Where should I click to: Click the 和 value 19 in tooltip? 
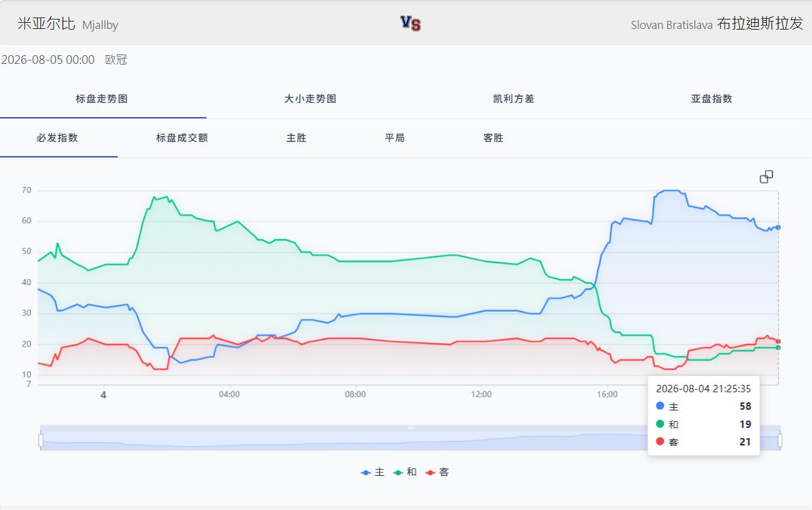coord(745,425)
